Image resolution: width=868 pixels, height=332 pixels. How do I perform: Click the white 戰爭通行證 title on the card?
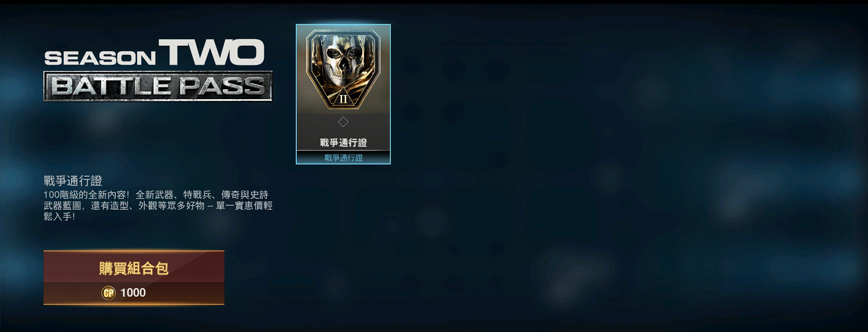click(x=343, y=143)
